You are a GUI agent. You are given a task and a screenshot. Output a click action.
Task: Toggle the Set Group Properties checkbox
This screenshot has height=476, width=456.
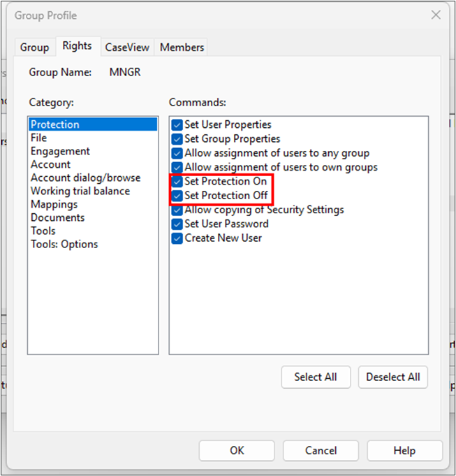coord(177,139)
